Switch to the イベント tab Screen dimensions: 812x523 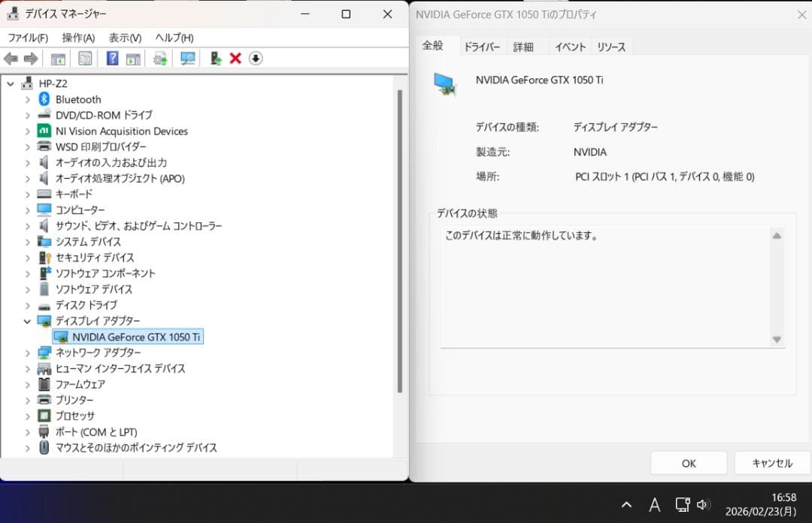point(570,47)
